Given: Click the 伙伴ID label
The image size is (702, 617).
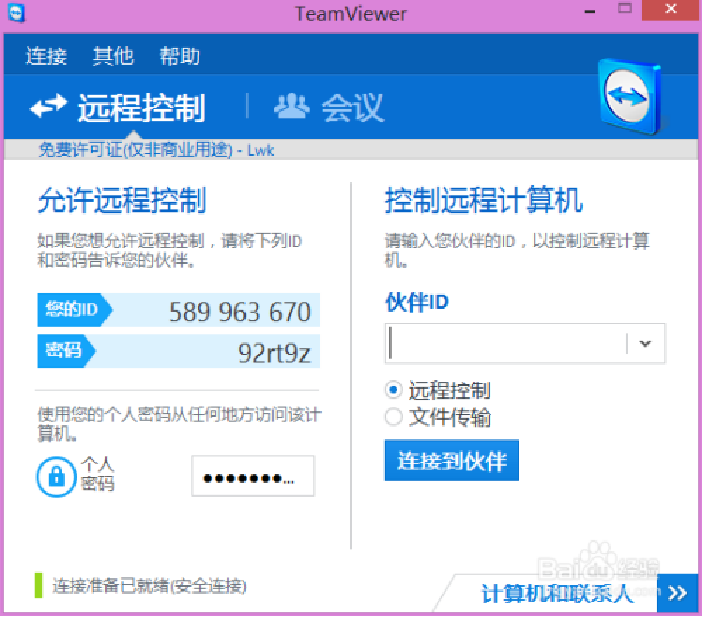Looking at the screenshot, I should (x=416, y=302).
